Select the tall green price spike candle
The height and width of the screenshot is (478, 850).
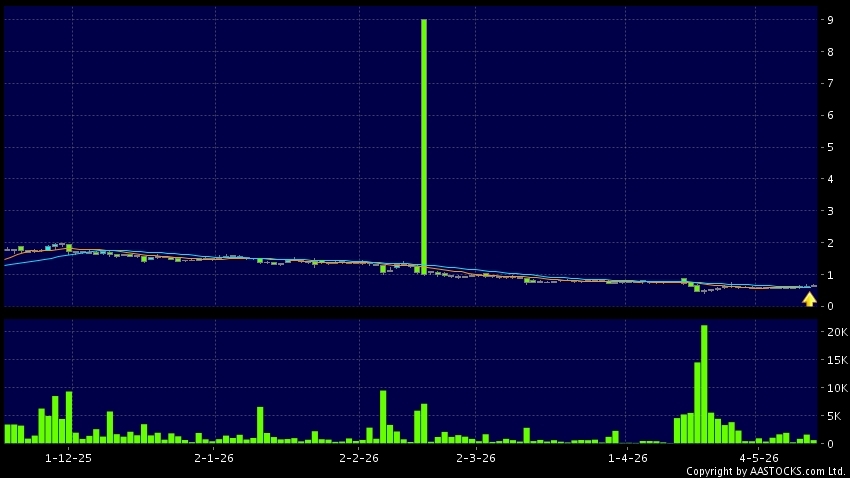(x=424, y=146)
